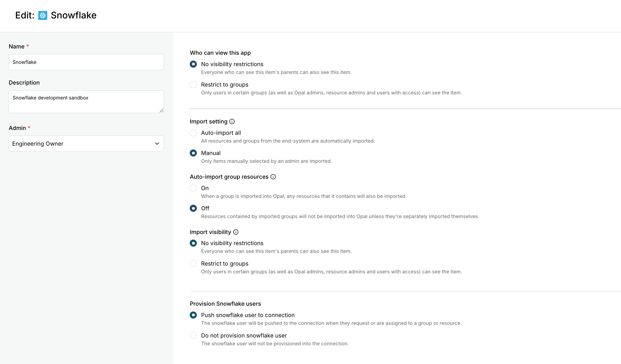Viewport: 621px width, 364px height.
Task: Click the Admin dropdown chevron arrow
Action: [157, 144]
